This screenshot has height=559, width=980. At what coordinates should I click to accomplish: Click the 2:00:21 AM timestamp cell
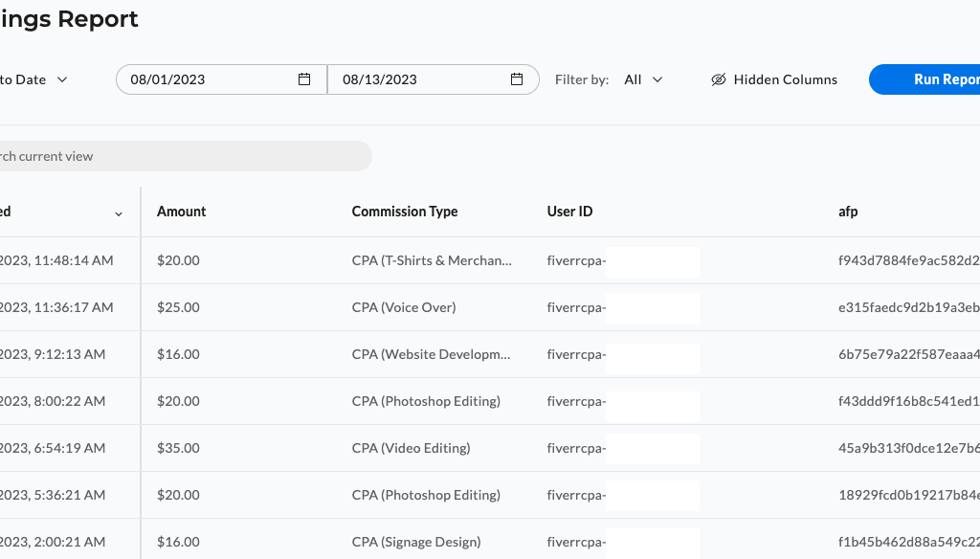pos(53,542)
